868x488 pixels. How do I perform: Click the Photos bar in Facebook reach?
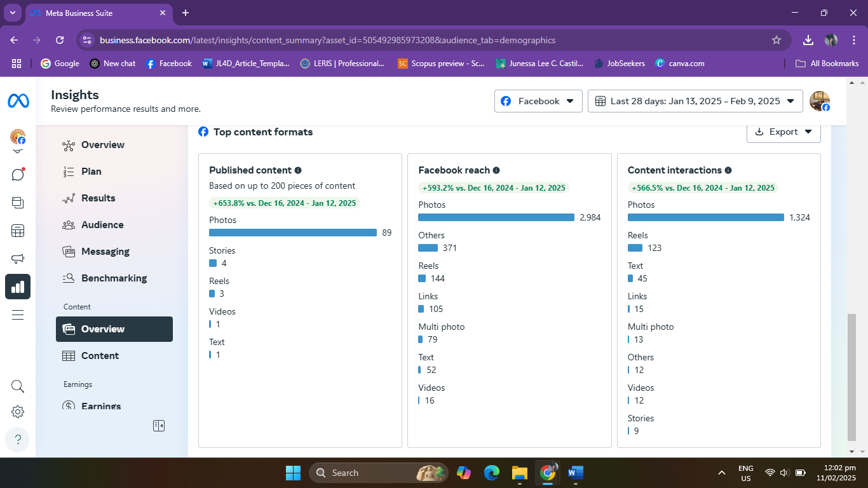[x=496, y=217]
